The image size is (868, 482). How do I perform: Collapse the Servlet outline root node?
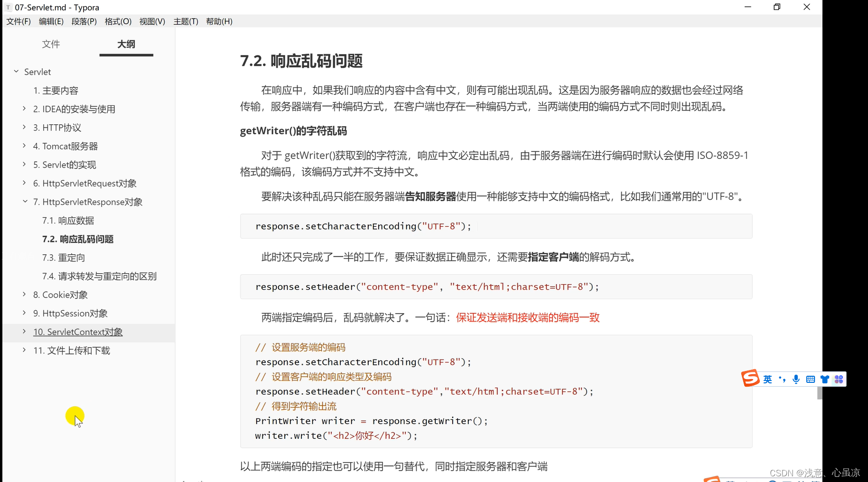pos(16,71)
